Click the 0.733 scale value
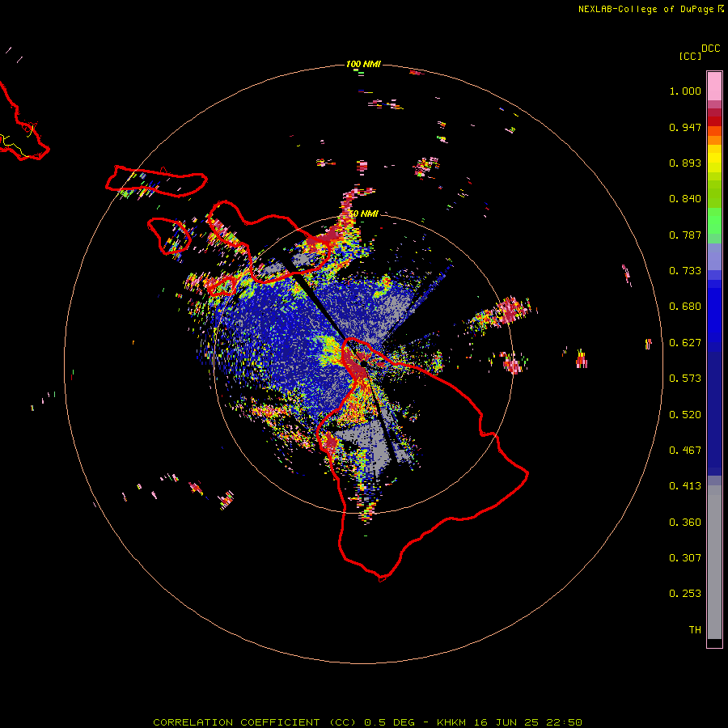The image size is (728, 728). pyautogui.click(x=685, y=271)
